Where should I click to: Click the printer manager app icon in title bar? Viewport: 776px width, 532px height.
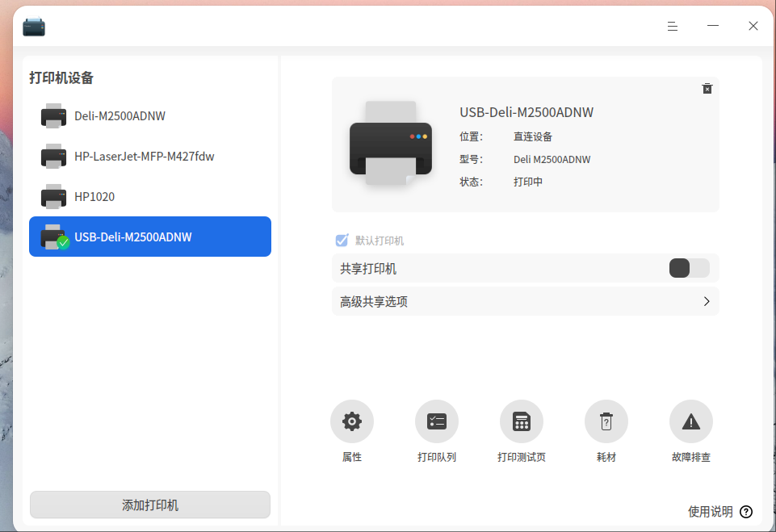click(x=34, y=26)
